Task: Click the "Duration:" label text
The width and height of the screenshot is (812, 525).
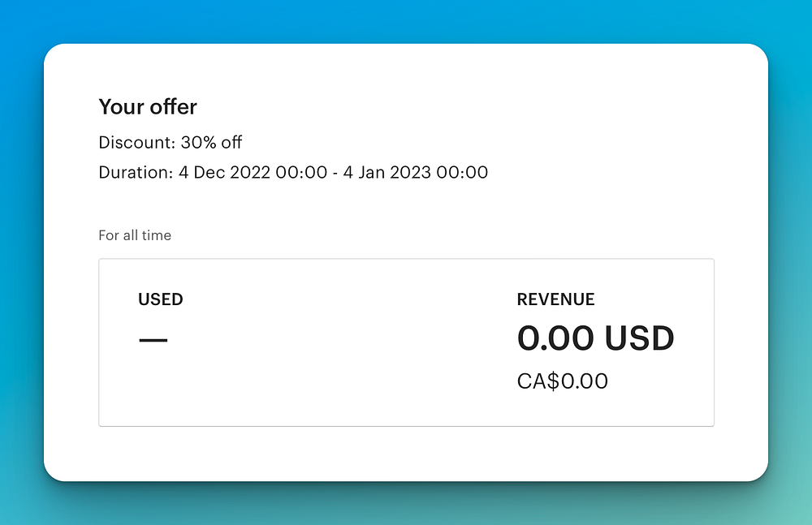Action: coord(136,172)
